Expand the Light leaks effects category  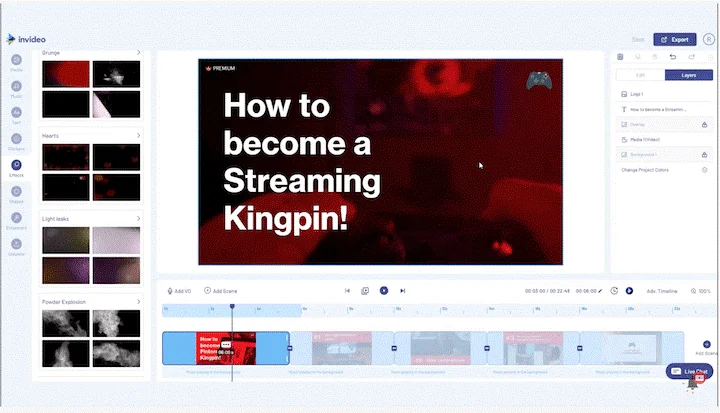138,219
